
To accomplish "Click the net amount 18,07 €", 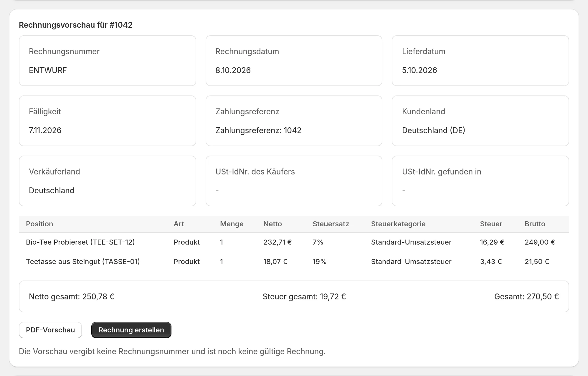I will coord(275,262).
